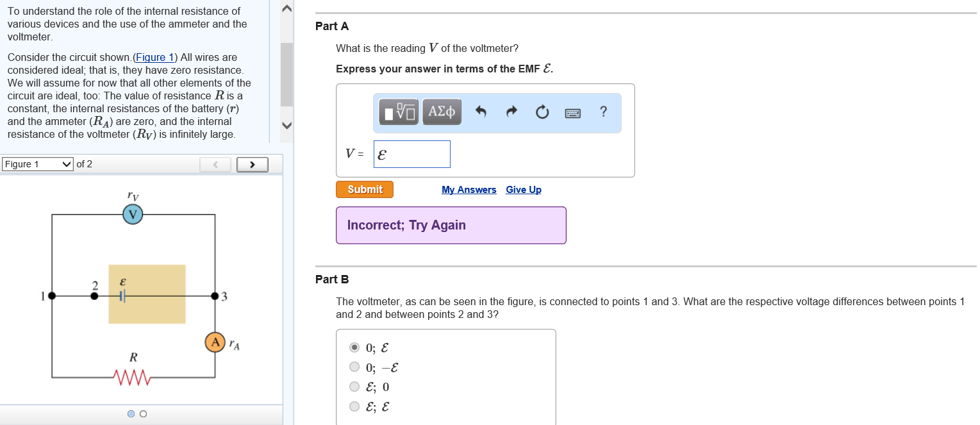Screen dimensions: 980x425
Task: Open keyboard shortcuts icon
Action: point(572,113)
